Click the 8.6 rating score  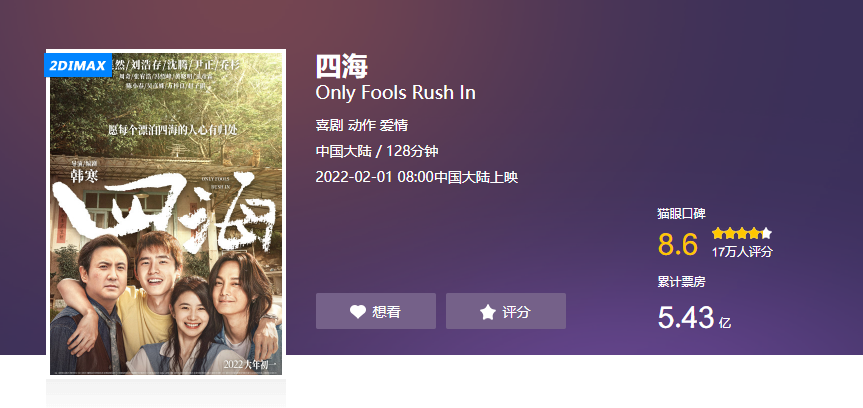[x=678, y=244]
